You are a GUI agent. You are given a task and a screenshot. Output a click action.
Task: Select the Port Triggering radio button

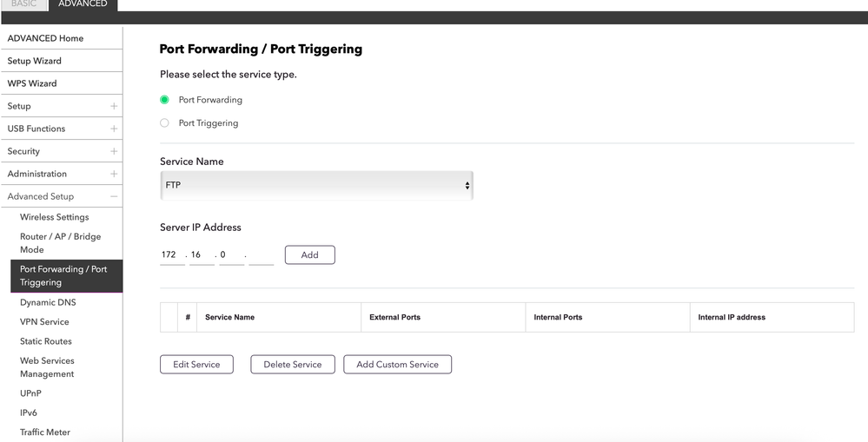(x=164, y=123)
